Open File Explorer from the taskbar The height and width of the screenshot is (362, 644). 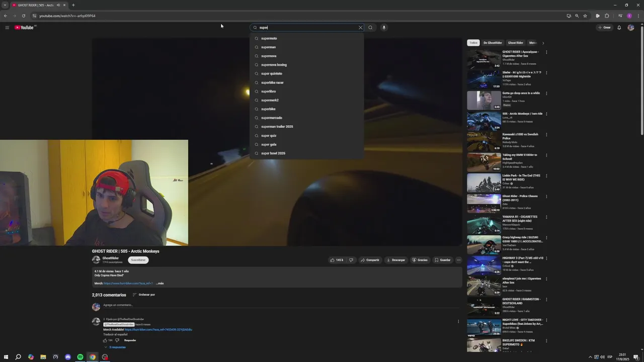(43, 357)
